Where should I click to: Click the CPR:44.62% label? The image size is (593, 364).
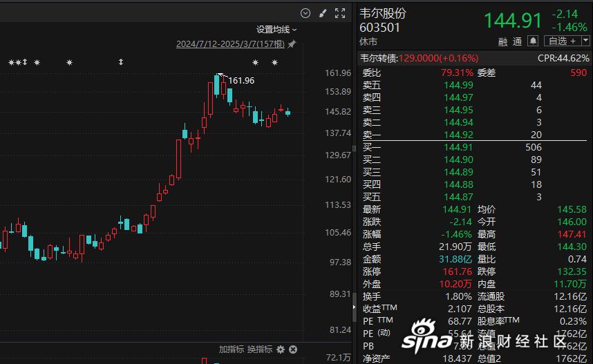tap(563, 58)
